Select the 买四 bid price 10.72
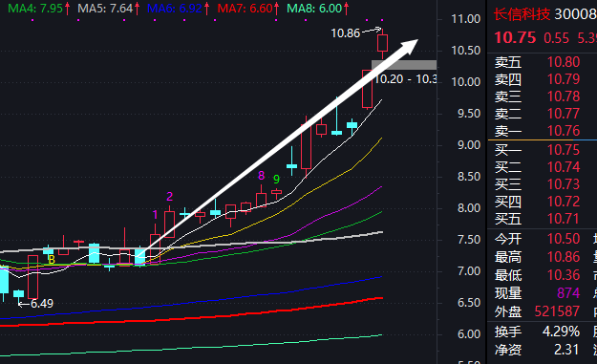 (x=564, y=202)
